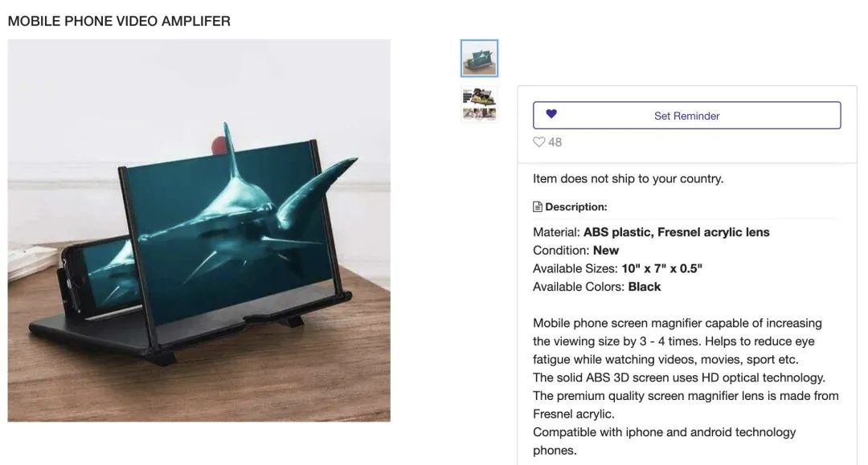Open the second product collage thumbnail
This screenshot has width=868, height=465.
(479, 104)
